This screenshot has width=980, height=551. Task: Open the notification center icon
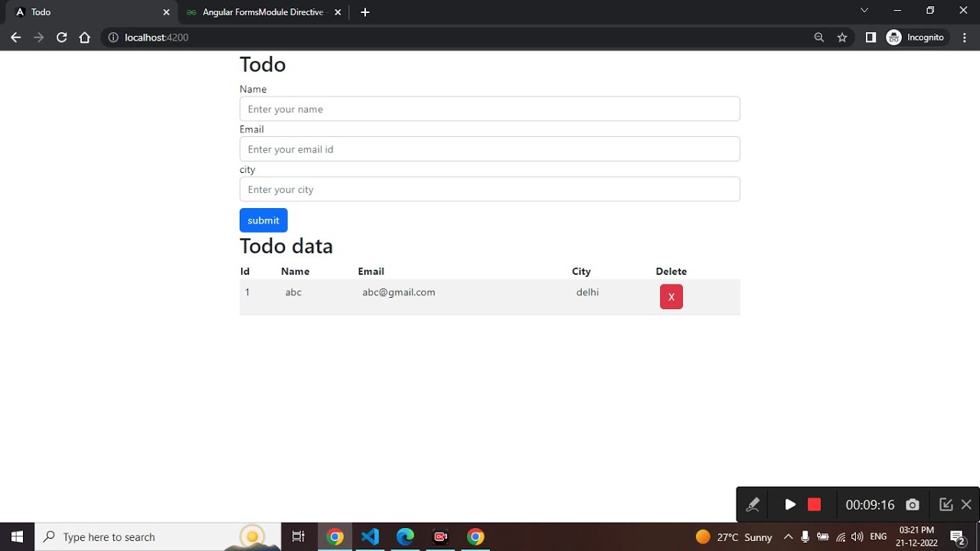point(957,537)
